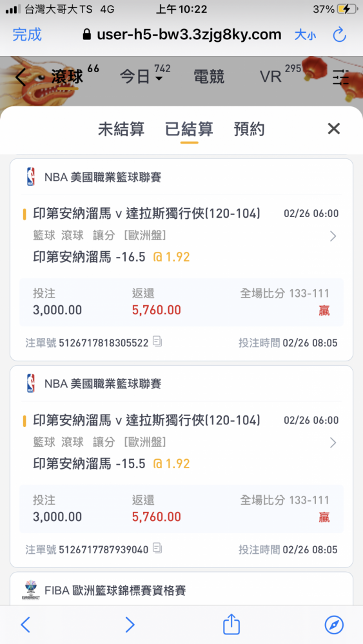Expand second 印第安納溜馬 -15.5 bet details
Viewport: 363px width, 644px height.
click(333, 443)
